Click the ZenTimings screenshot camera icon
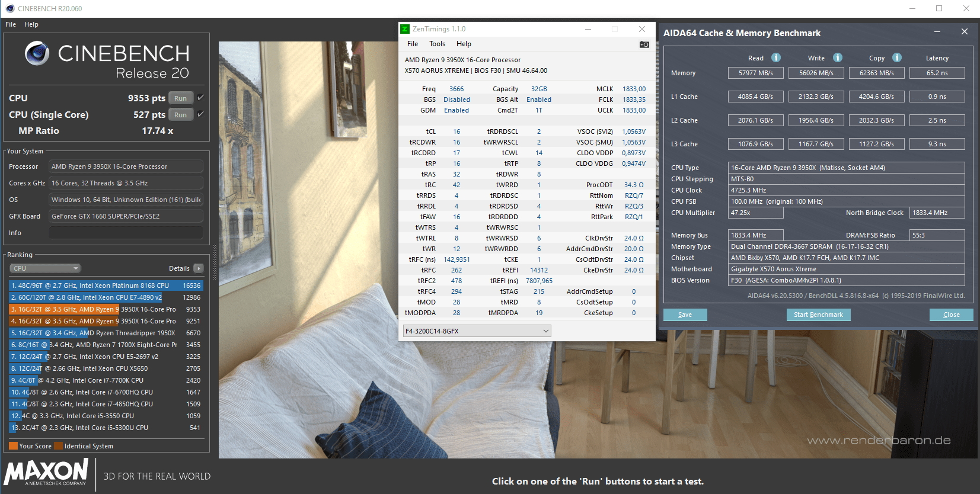The height and width of the screenshot is (494, 980). [644, 44]
